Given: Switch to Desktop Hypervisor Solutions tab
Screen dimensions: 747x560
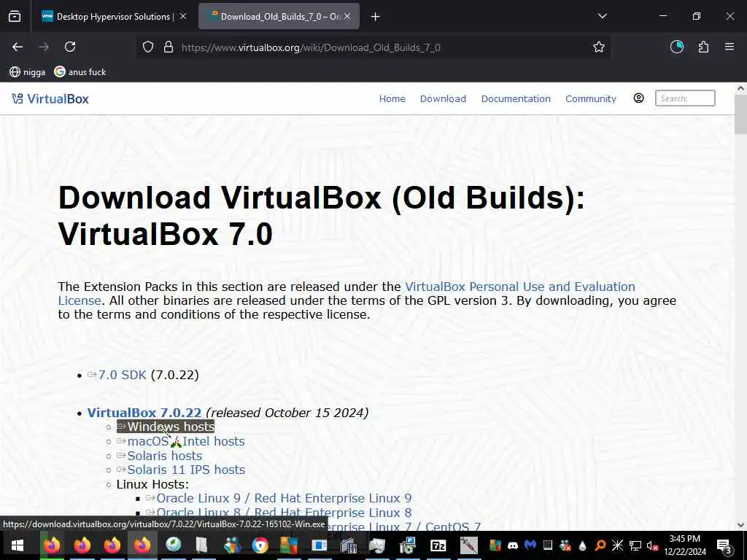Looking at the screenshot, I should pos(113,17).
